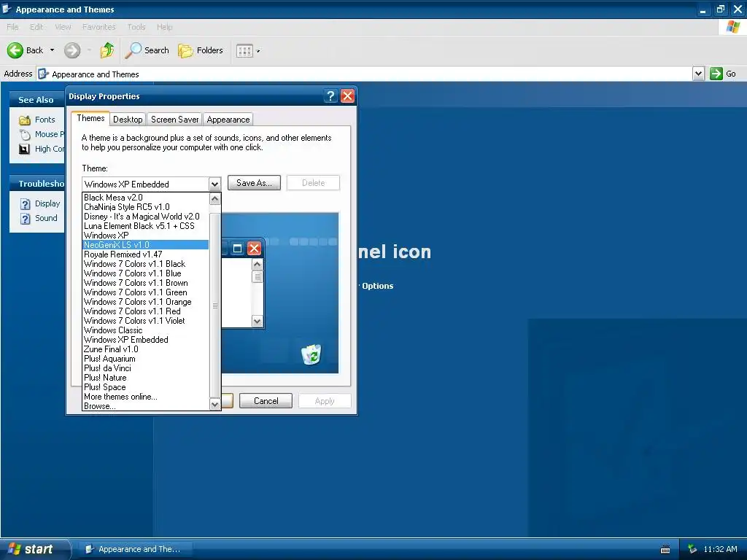Image resolution: width=747 pixels, height=560 pixels.
Task: Collapse the Theme combo box arrow
Action: click(x=214, y=184)
